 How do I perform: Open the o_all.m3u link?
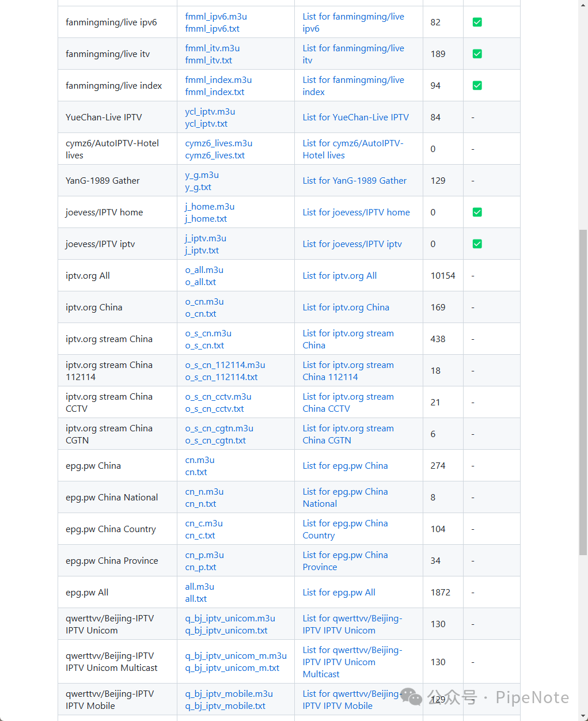204,270
